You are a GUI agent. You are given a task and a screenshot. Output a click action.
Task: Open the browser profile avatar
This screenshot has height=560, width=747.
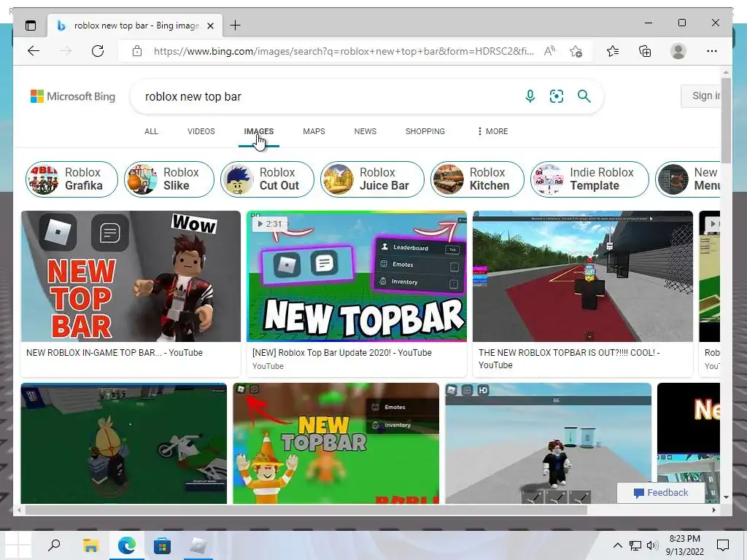click(x=678, y=51)
